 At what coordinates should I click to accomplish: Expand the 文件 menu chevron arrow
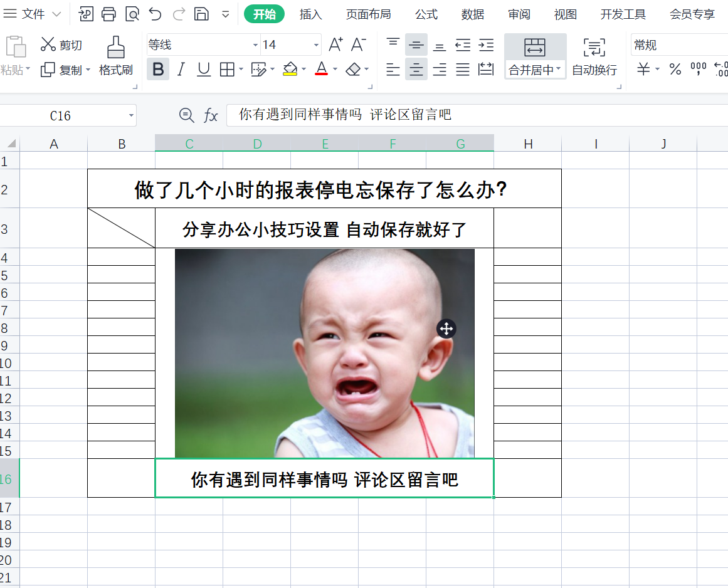click(56, 14)
